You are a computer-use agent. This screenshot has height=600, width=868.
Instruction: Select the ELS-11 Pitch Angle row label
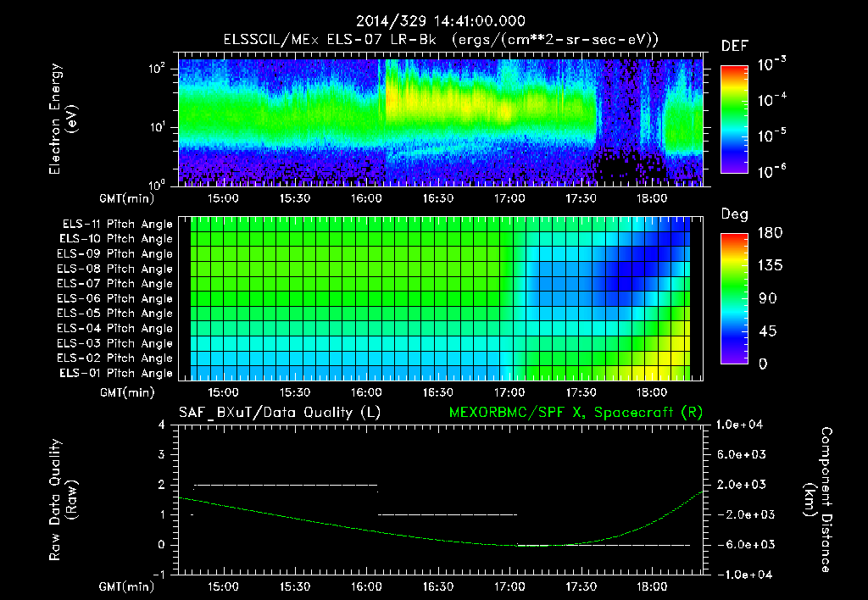point(117,225)
